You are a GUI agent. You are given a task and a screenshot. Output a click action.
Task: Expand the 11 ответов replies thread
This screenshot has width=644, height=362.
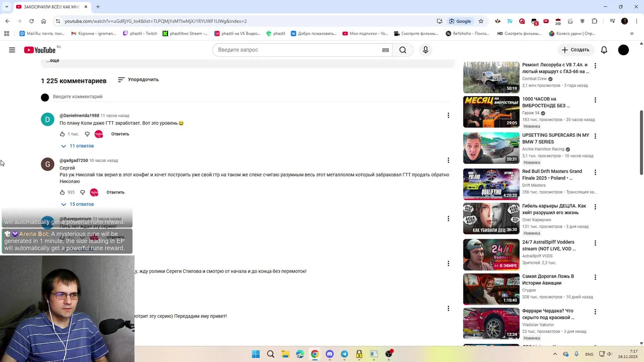point(77,146)
